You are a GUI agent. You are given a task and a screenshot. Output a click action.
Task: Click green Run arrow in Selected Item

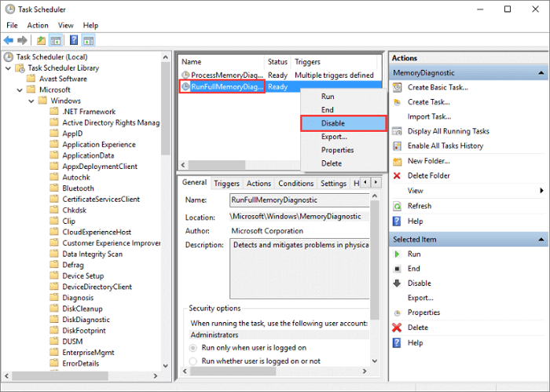coord(397,255)
